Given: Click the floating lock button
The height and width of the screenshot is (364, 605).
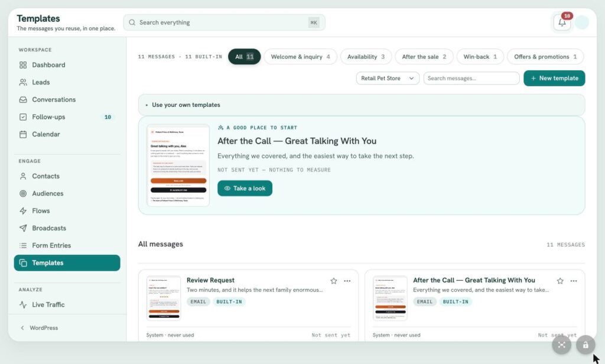Looking at the screenshot, I should [586, 344].
